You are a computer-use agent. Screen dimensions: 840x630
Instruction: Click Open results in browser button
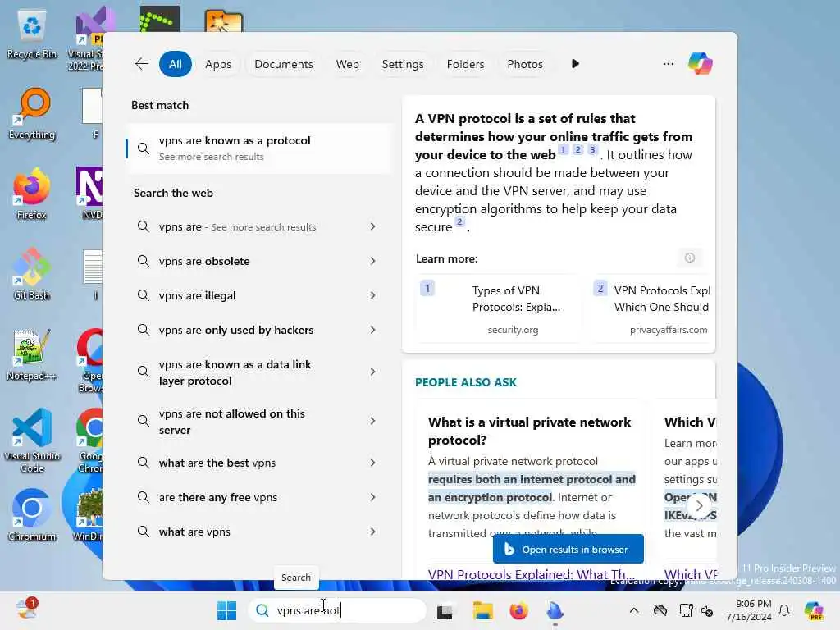tap(568, 549)
